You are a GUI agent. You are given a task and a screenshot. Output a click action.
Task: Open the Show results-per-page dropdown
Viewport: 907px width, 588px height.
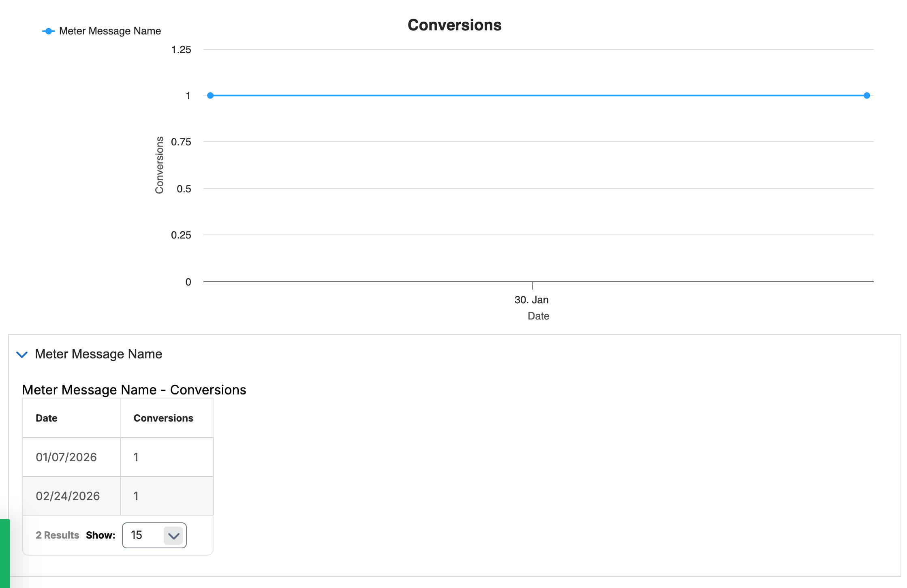coord(154,535)
